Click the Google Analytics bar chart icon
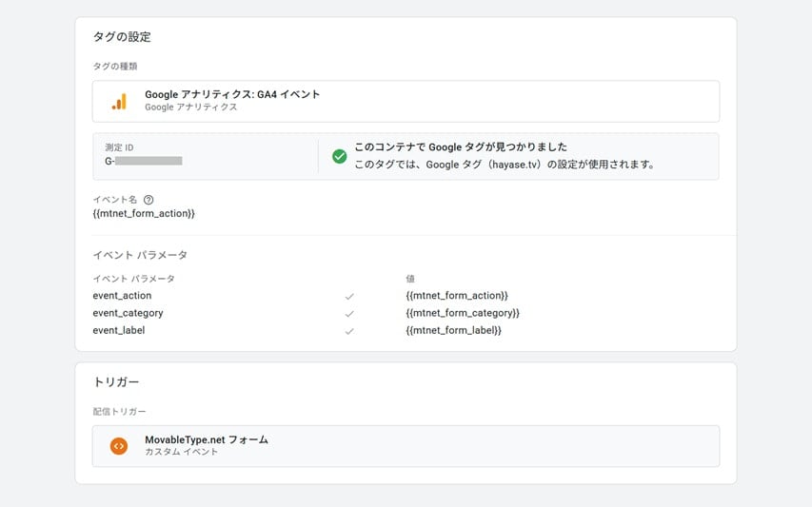This screenshot has width=812, height=507. (119, 101)
